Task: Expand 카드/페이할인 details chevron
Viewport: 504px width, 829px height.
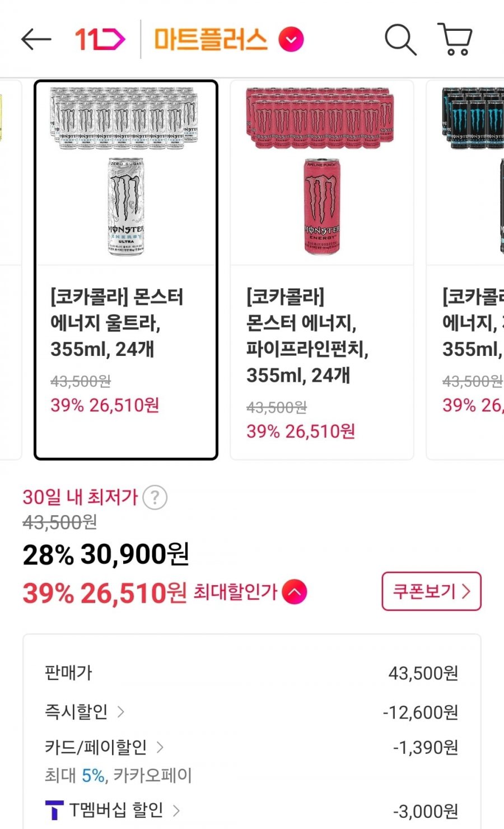Action: pos(160,747)
